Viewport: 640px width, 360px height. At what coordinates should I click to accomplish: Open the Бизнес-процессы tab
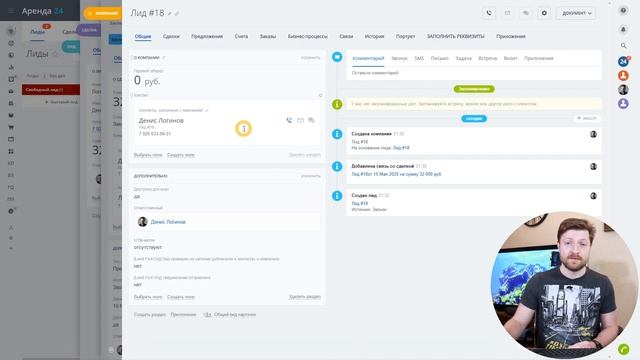pos(307,36)
